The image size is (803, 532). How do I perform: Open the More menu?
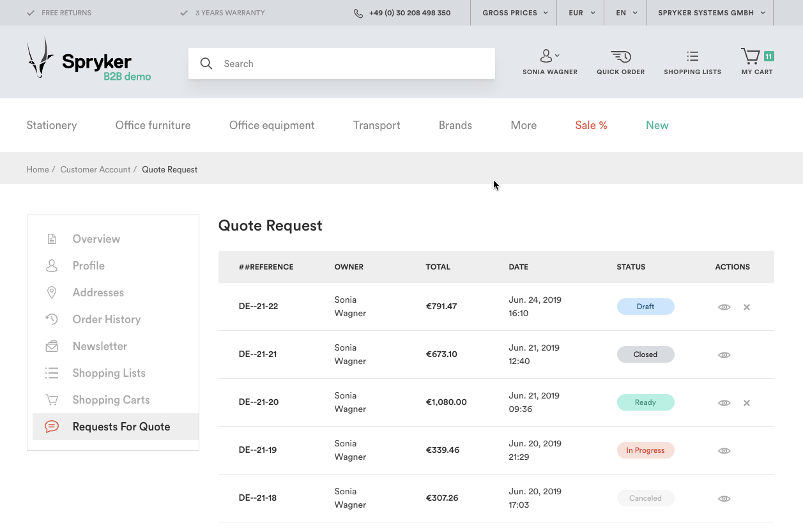click(524, 125)
